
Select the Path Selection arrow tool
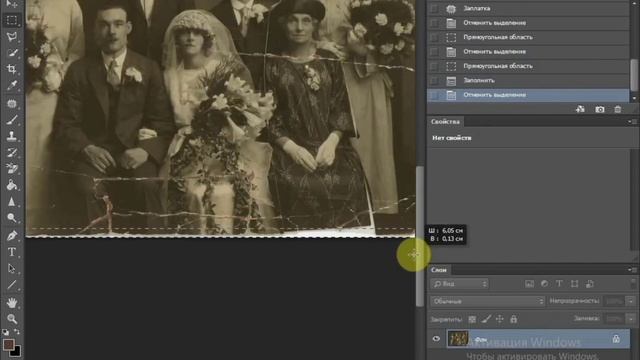coord(12,268)
